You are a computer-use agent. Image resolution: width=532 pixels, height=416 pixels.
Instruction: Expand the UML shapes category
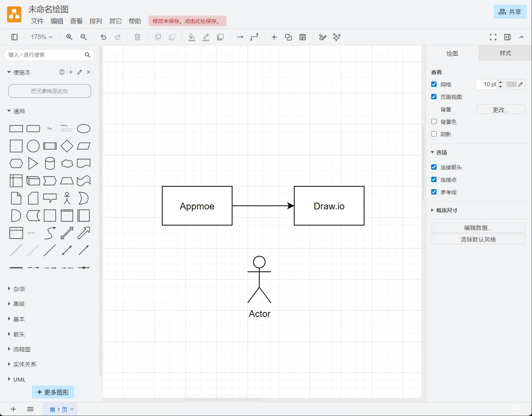point(17,379)
